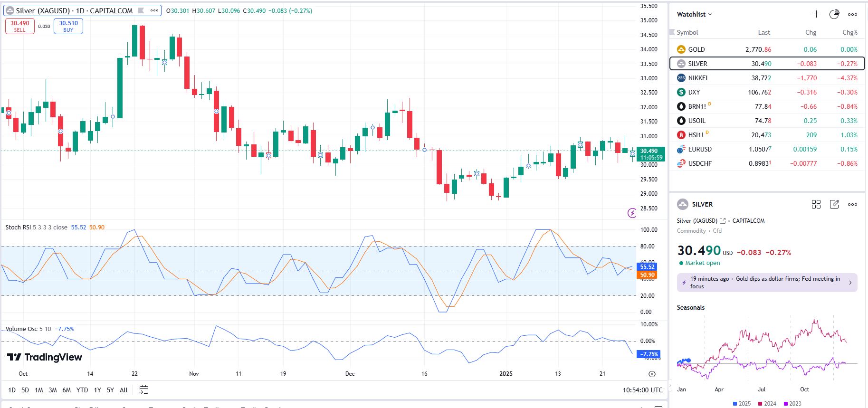Click the chart settings gear icon
The height and width of the screenshot is (408, 868).
[x=652, y=374]
